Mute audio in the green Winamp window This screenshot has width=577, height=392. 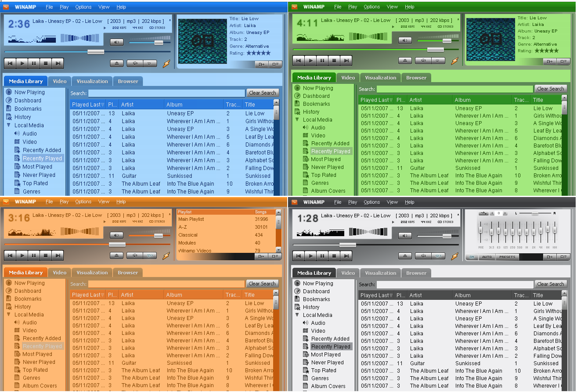(x=405, y=40)
